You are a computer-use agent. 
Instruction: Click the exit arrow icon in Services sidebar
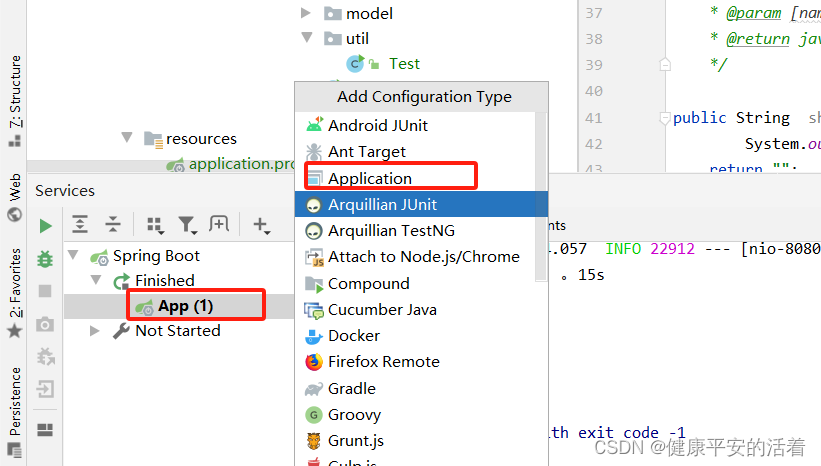click(45, 389)
